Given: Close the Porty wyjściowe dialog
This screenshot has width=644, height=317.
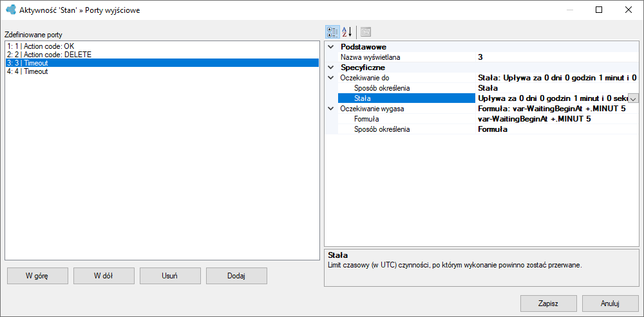Looking at the screenshot, I should click(629, 10).
